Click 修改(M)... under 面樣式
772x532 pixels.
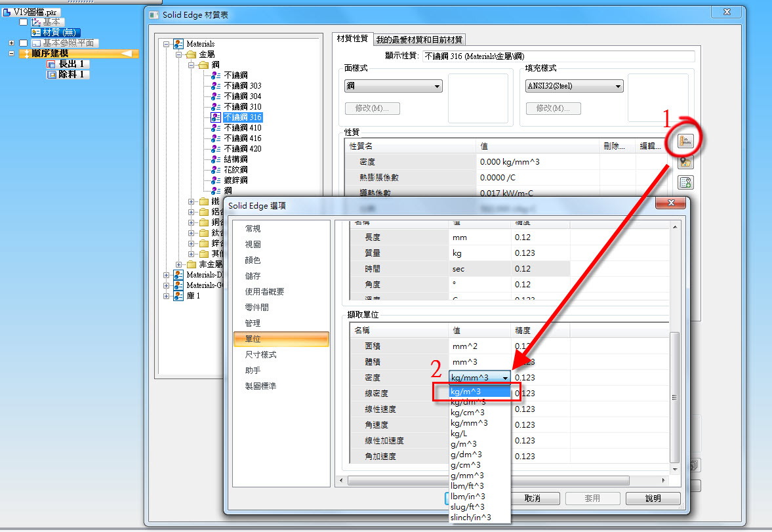pos(372,108)
